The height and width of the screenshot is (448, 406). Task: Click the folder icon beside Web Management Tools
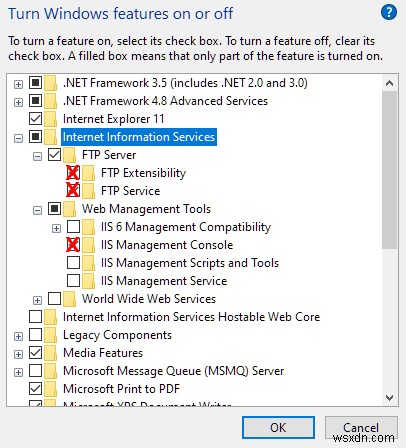[70, 209]
